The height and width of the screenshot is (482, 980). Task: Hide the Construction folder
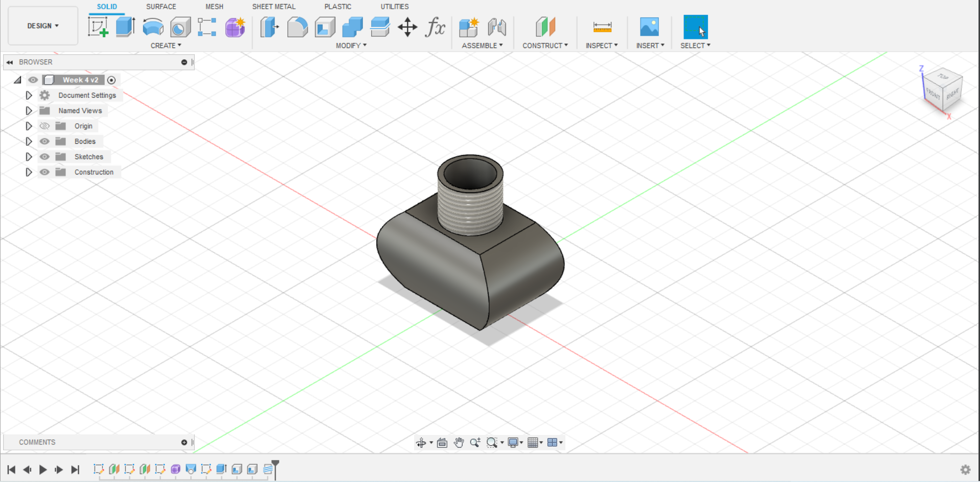[x=44, y=172]
